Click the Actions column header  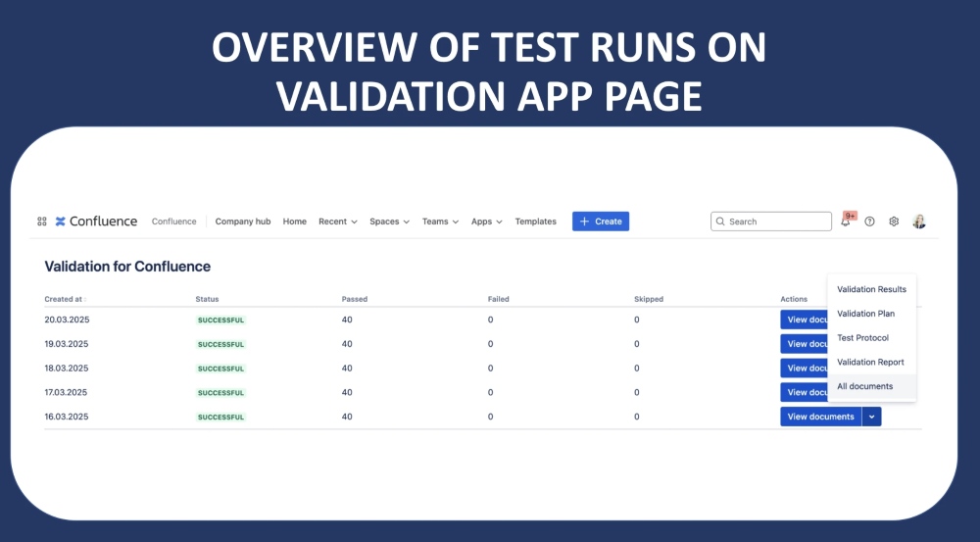point(794,300)
